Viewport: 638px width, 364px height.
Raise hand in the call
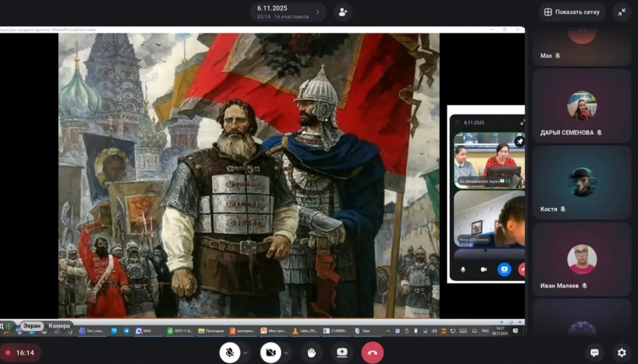(311, 352)
